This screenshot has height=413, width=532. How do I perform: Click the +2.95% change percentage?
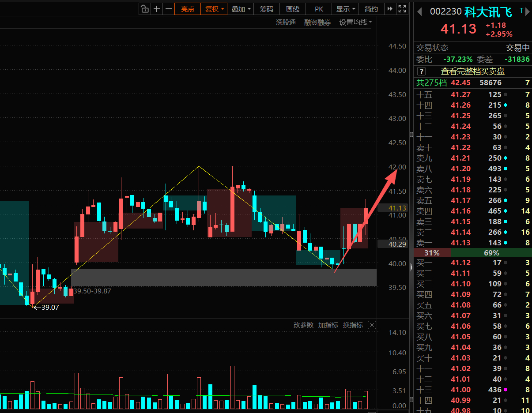pyautogui.click(x=499, y=34)
